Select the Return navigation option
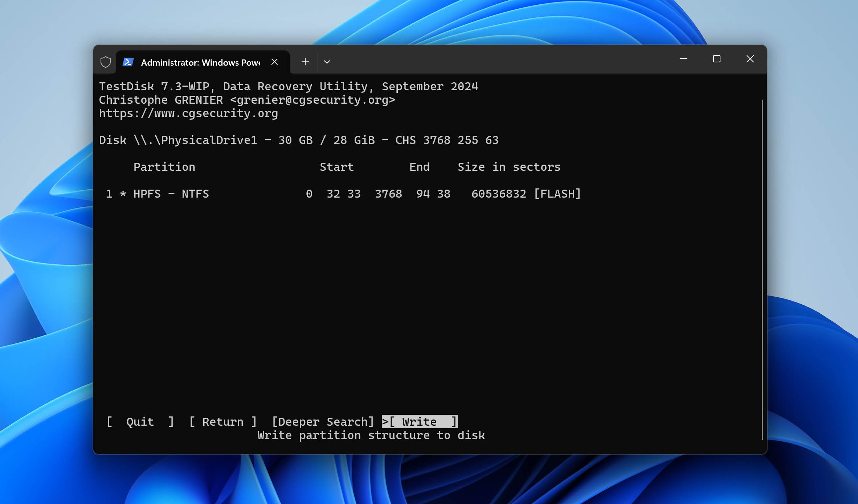This screenshot has height=504, width=858. coord(222,421)
